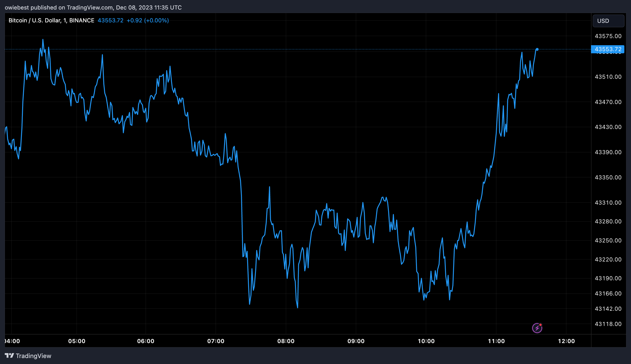Click the 43575.00 price scale label

[608, 36]
